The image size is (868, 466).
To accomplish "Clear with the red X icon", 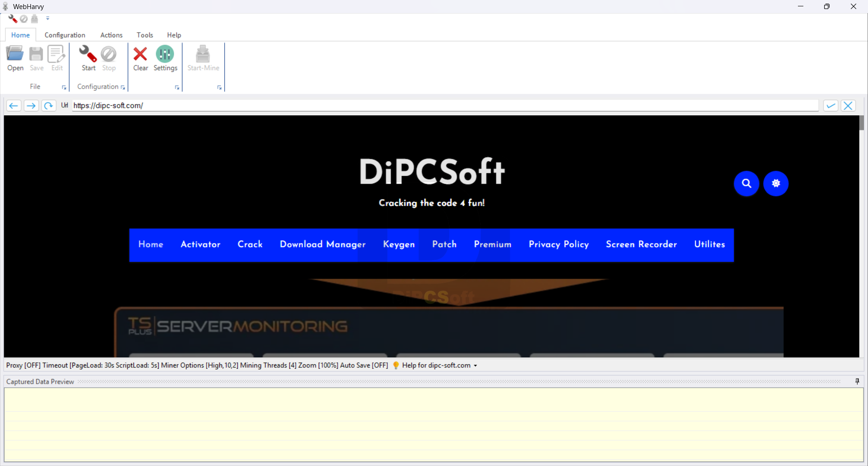I will click(x=140, y=59).
